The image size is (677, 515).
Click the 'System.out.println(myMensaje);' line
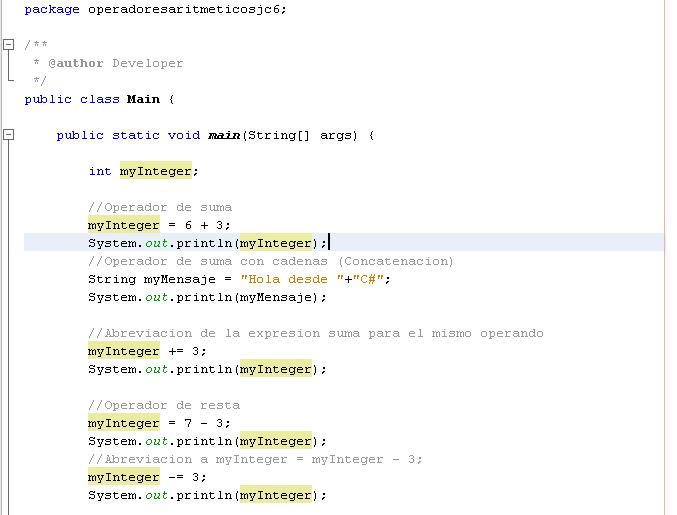click(x=207, y=297)
